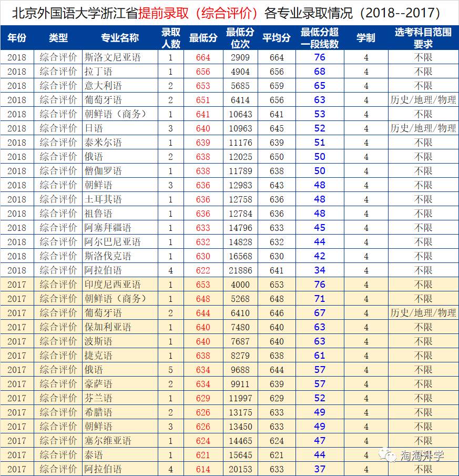Click blue value 34 for 2018 阿拉伯语
This screenshot has height=476, width=459.
click(320, 270)
